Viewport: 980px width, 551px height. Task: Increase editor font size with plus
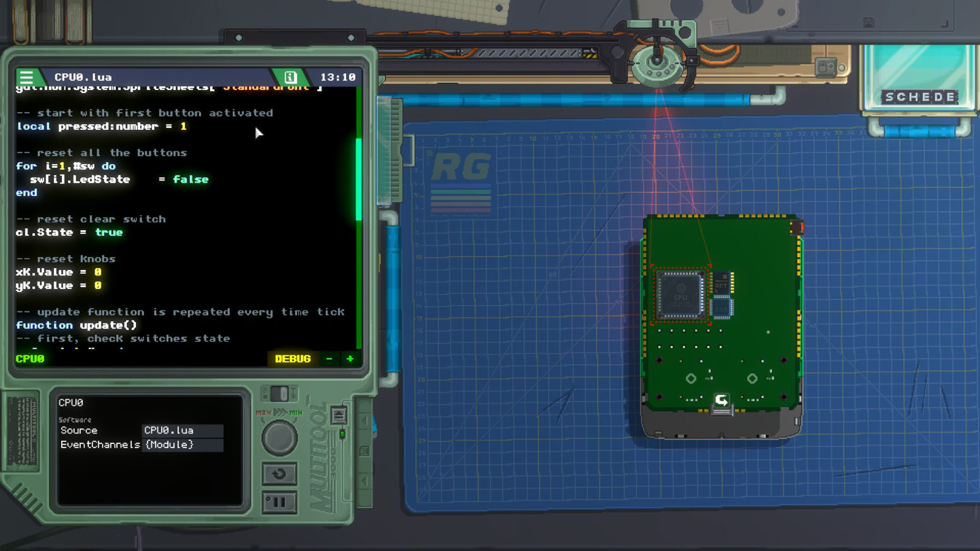[x=350, y=359]
